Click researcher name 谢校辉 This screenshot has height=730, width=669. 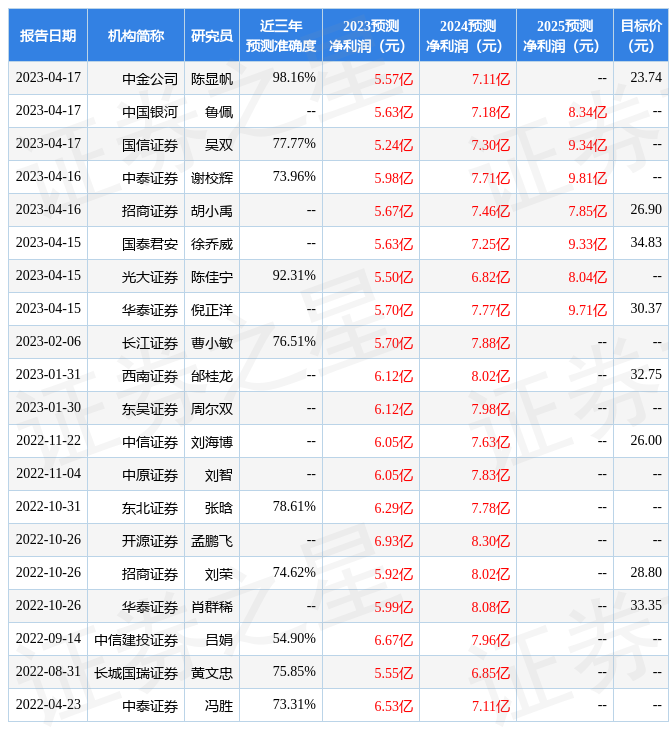point(212,178)
